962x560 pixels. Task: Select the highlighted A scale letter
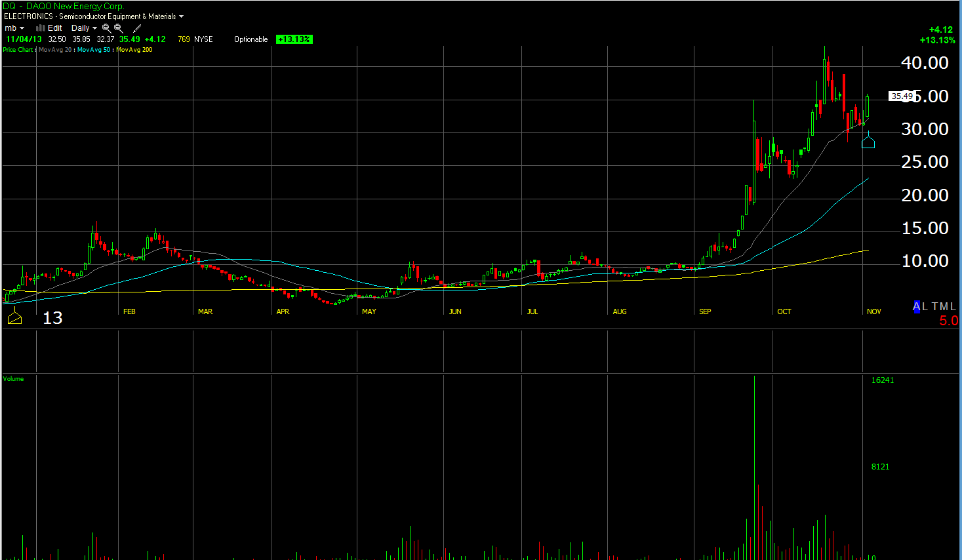[x=917, y=306]
